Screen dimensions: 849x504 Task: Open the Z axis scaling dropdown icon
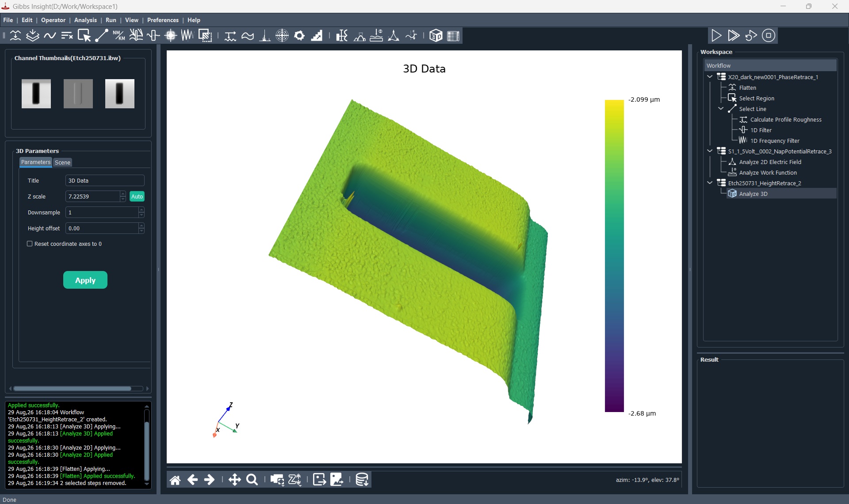coord(295,480)
